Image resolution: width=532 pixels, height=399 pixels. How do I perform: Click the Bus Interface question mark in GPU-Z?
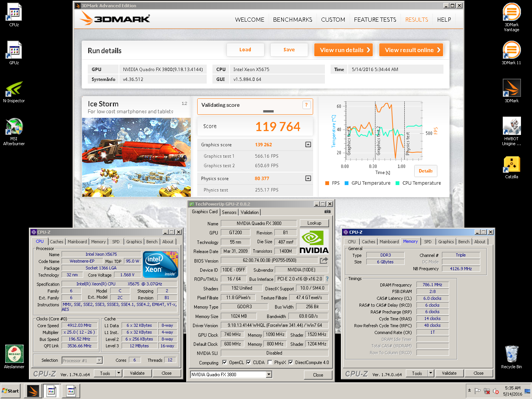point(327,279)
